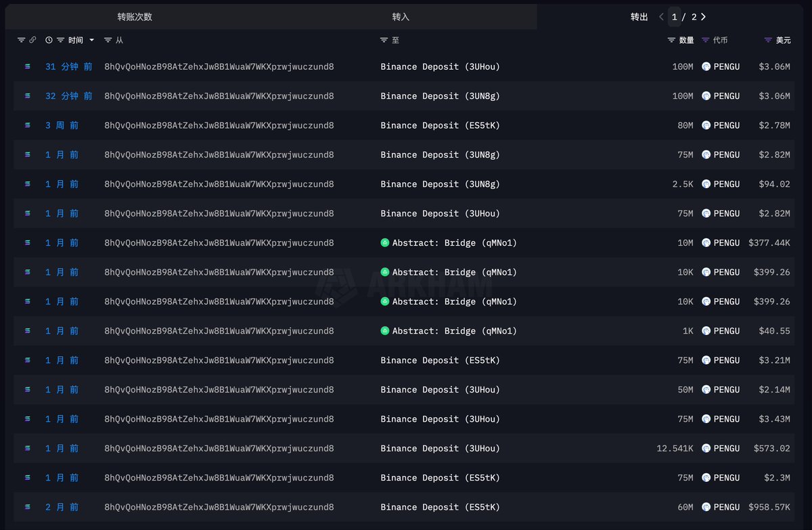Open the 31 分钟 前 transaction link
This screenshot has height=530, width=812.
pyautogui.click(x=69, y=66)
